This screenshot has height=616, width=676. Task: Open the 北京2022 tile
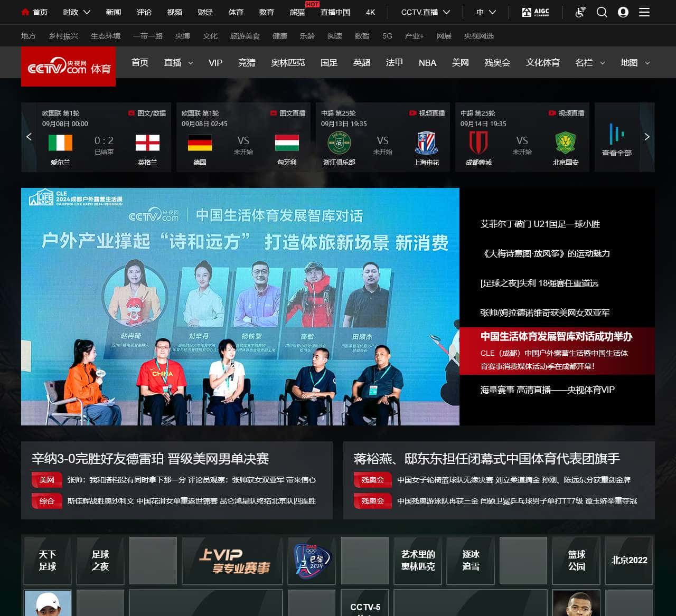pos(629,561)
